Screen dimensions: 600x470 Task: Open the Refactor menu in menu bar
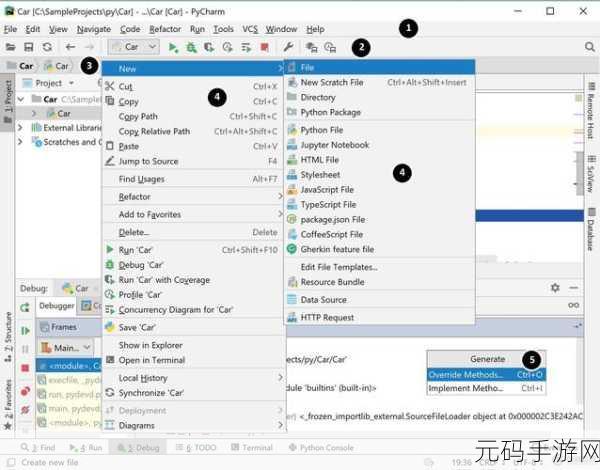[165, 29]
